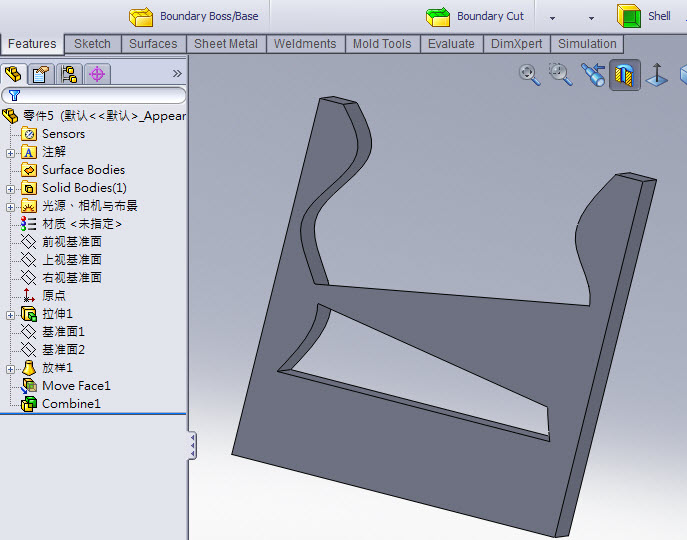Switch to the Mold Tools tab

[x=382, y=44]
